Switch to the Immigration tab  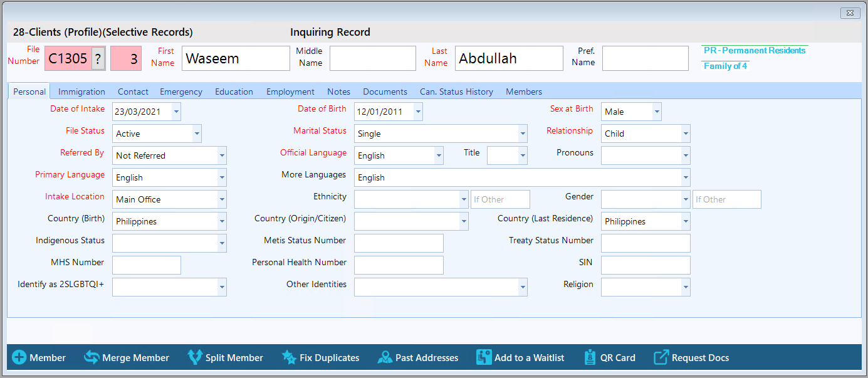click(x=81, y=92)
